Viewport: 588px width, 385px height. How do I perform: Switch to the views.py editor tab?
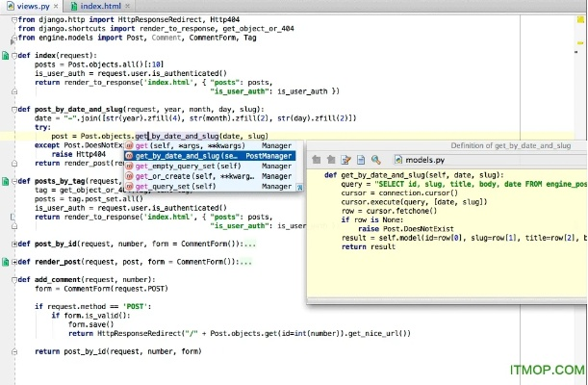click(x=33, y=6)
